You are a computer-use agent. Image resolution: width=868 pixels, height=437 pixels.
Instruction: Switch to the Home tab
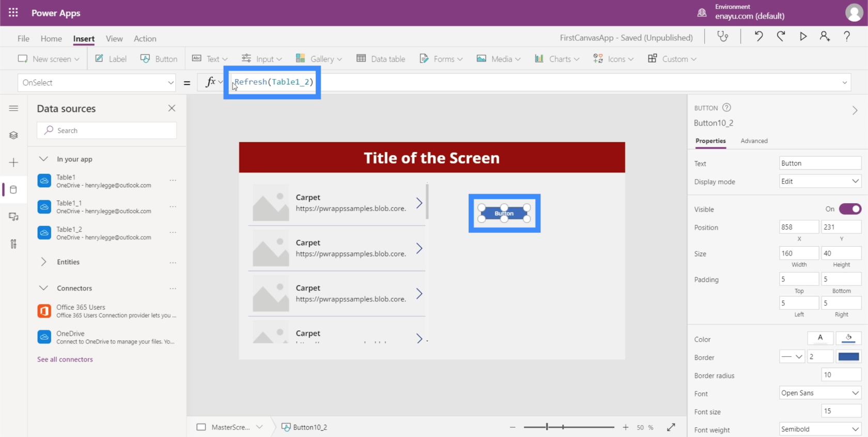51,38
